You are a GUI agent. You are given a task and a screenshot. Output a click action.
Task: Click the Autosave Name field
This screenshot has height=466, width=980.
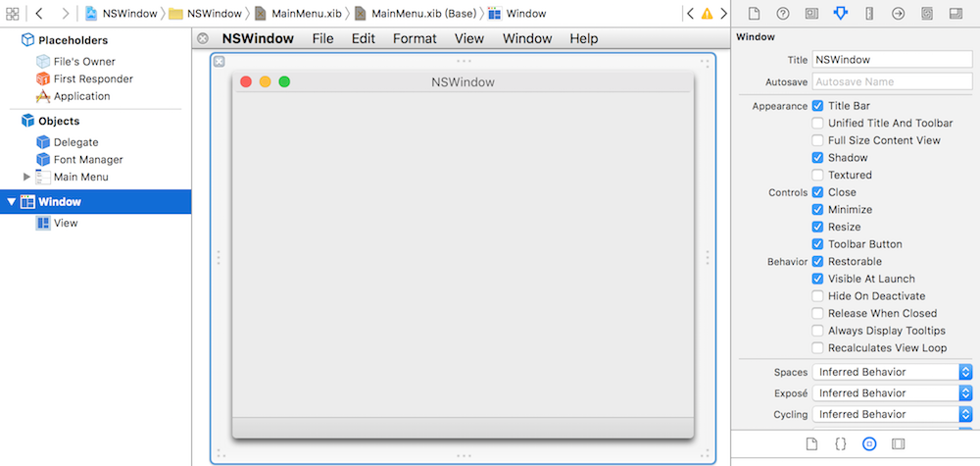pyautogui.click(x=892, y=81)
